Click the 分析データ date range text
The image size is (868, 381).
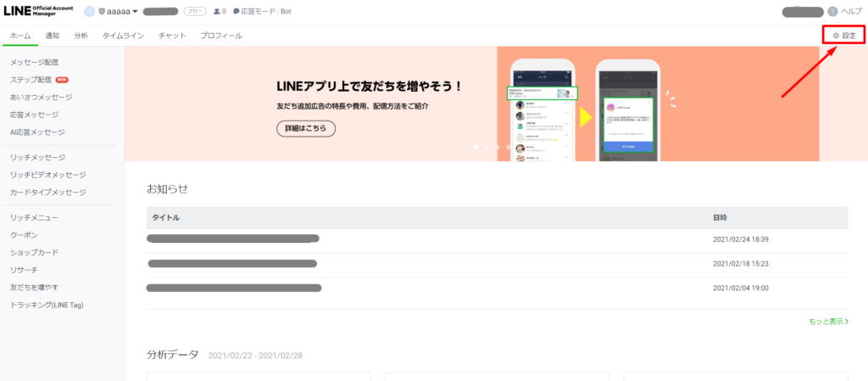[255, 356]
